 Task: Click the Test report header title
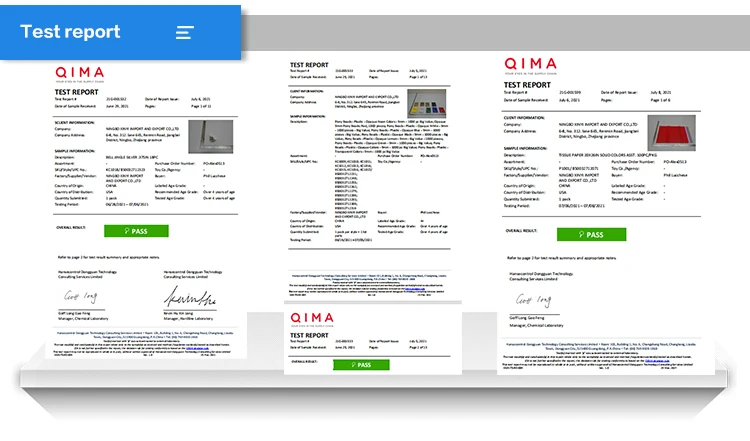click(x=70, y=32)
